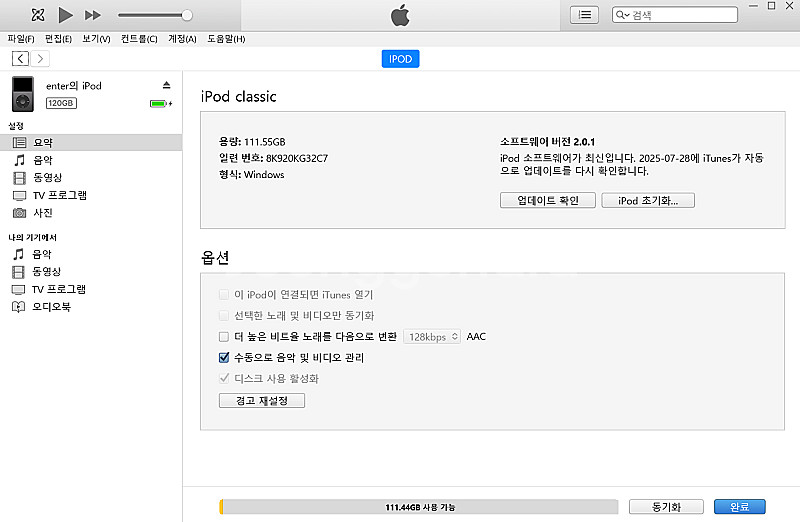Focus the 검색 search field
The width and height of the screenshot is (800, 522).
click(674, 15)
